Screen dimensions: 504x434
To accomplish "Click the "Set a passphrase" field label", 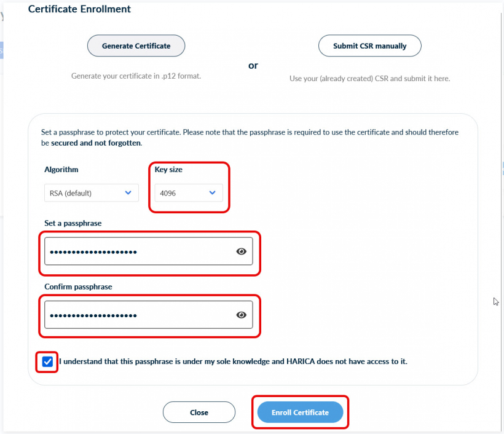I will pyautogui.click(x=73, y=223).
